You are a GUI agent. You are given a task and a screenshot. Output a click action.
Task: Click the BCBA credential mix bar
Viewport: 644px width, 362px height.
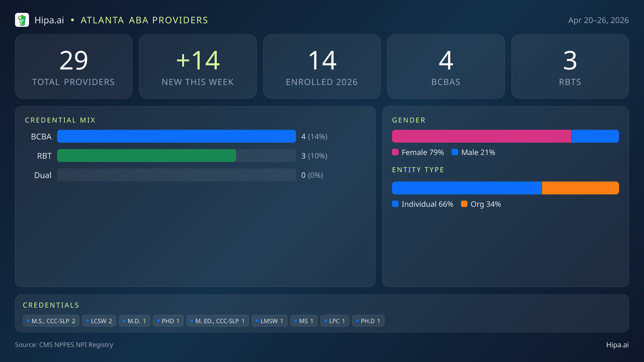(176, 136)
